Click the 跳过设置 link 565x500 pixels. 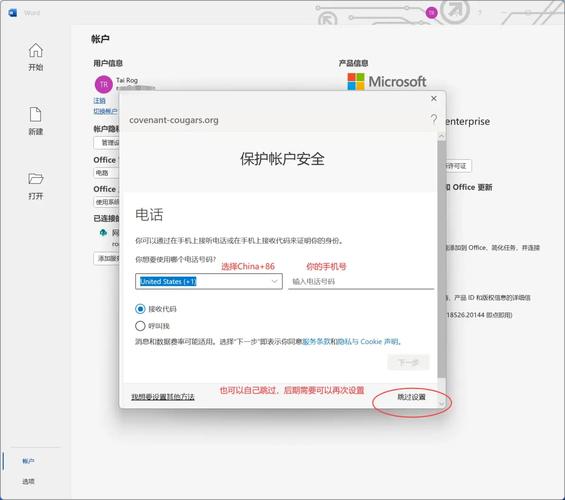tap(411, 397)
